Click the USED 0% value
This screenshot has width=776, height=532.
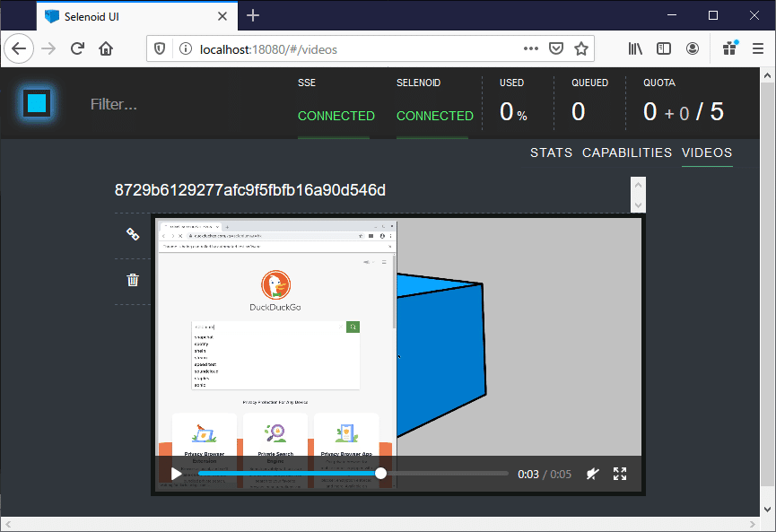[x=513, y=112]
